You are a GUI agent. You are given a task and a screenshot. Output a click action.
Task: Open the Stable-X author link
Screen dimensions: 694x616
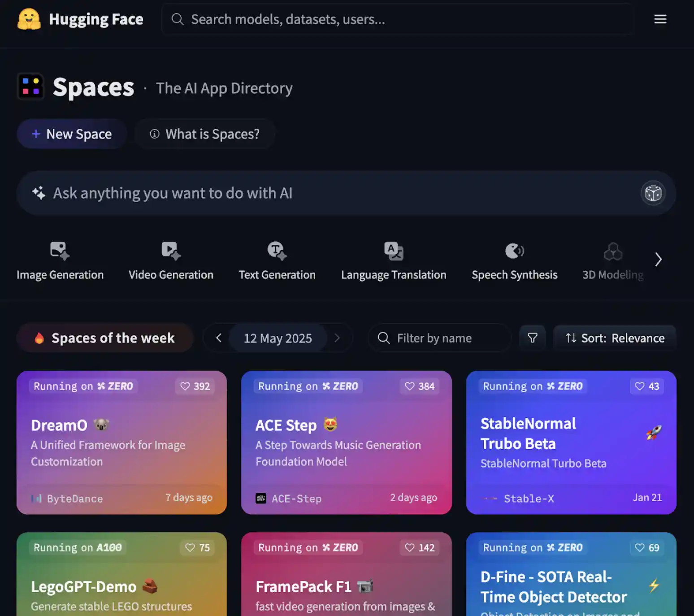click(x=529, y=499)
